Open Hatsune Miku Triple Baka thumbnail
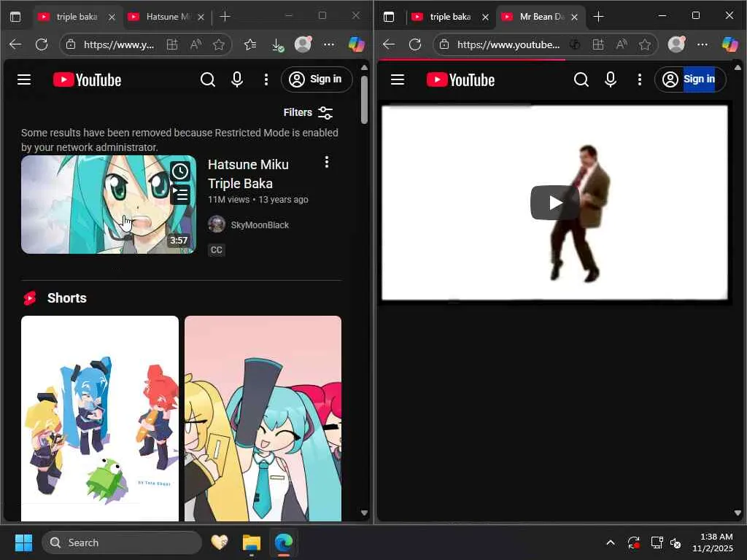 tap(109, 204)
